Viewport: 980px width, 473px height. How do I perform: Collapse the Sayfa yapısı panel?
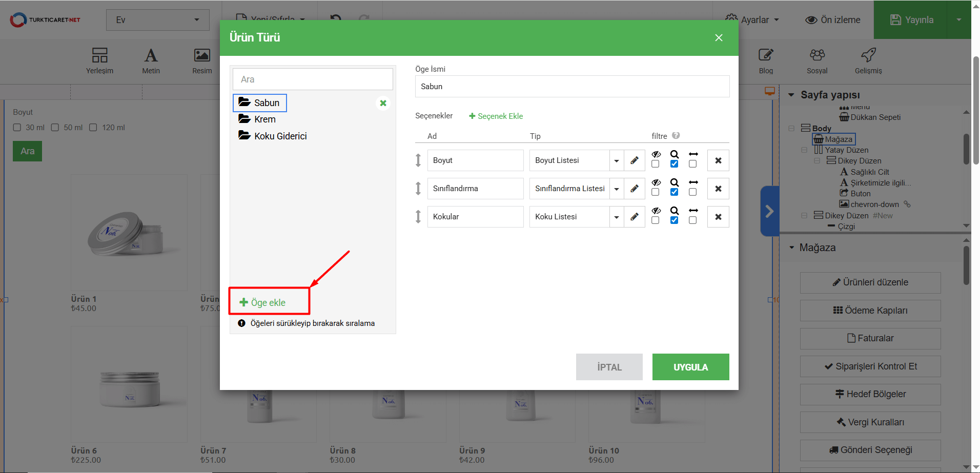tap(791, 95)
